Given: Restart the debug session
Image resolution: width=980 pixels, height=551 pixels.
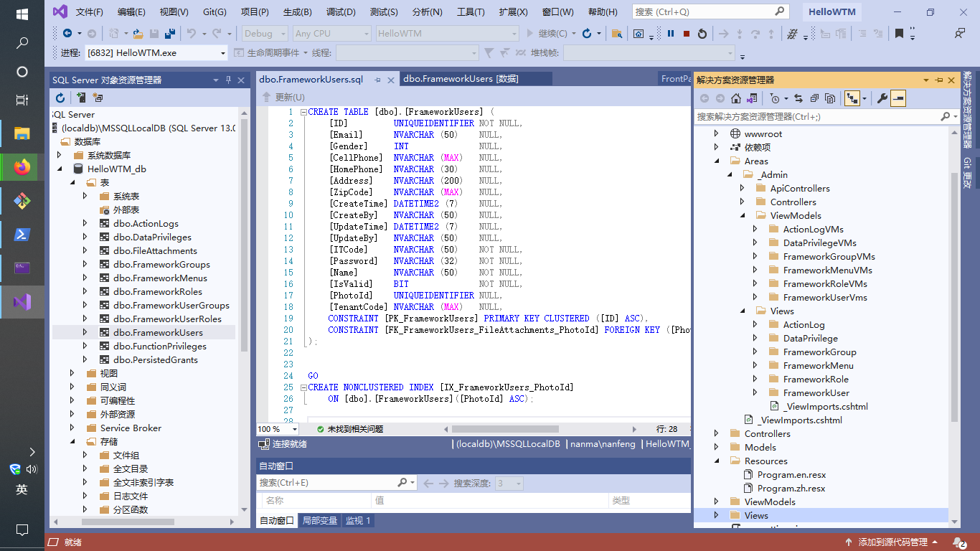Looking at the screenshot, I should 702,34.
